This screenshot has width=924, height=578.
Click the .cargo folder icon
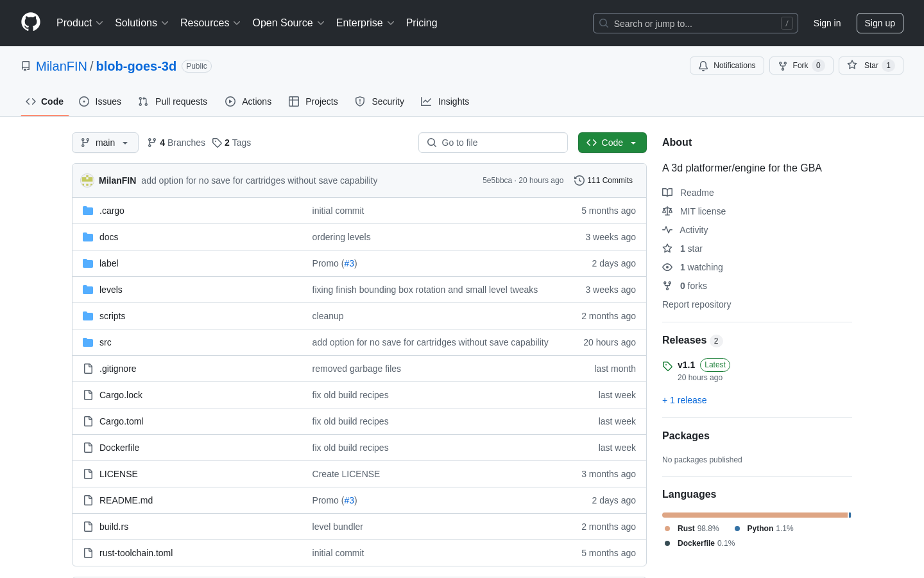88,211
